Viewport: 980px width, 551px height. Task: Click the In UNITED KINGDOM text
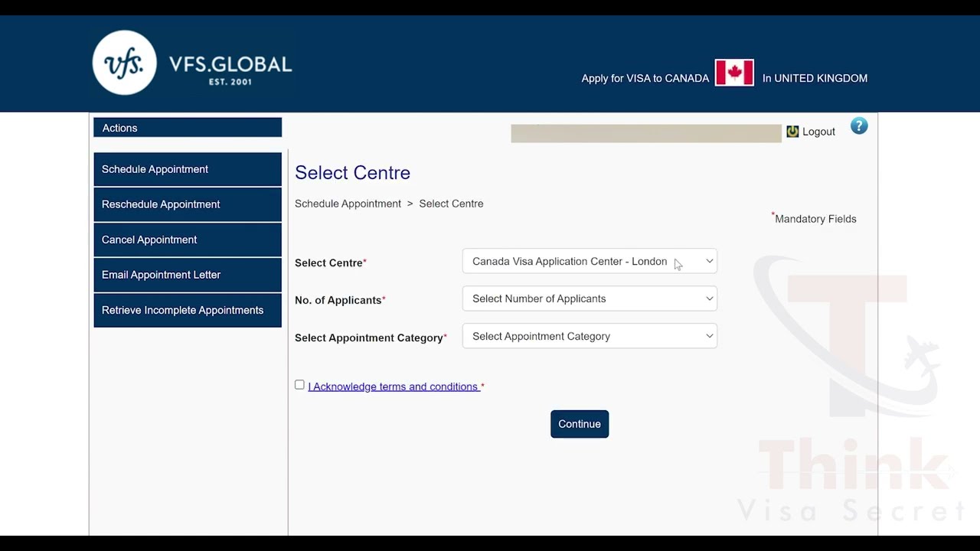pyautogui.click(x=815, y=78)
